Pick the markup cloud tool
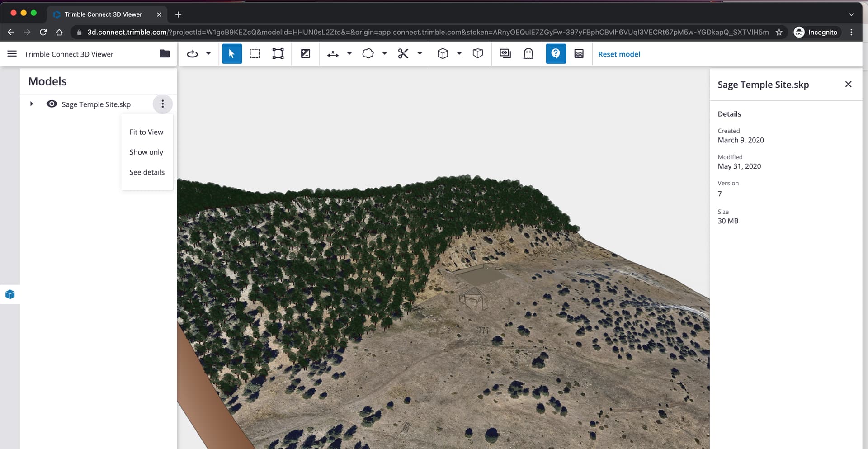The width and height of the screenshot is (868, 449). [368, 54]
